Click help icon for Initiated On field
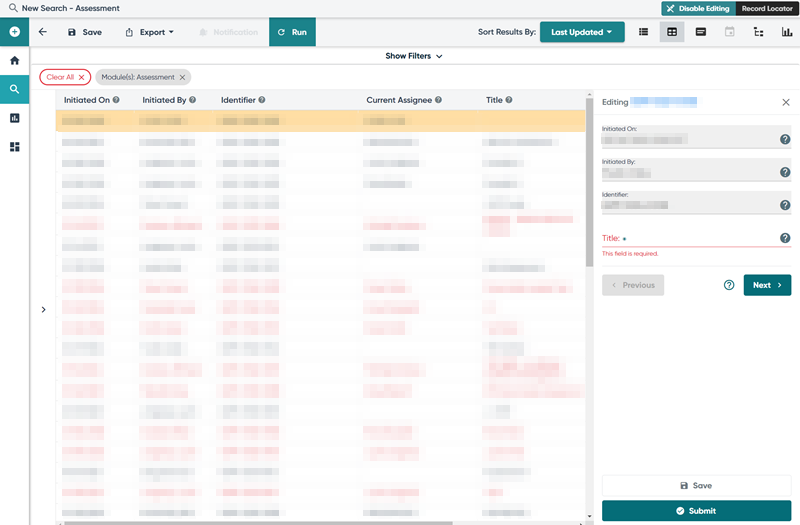The width and height of the screenshot is (800, 525). (x=785, y=139)
